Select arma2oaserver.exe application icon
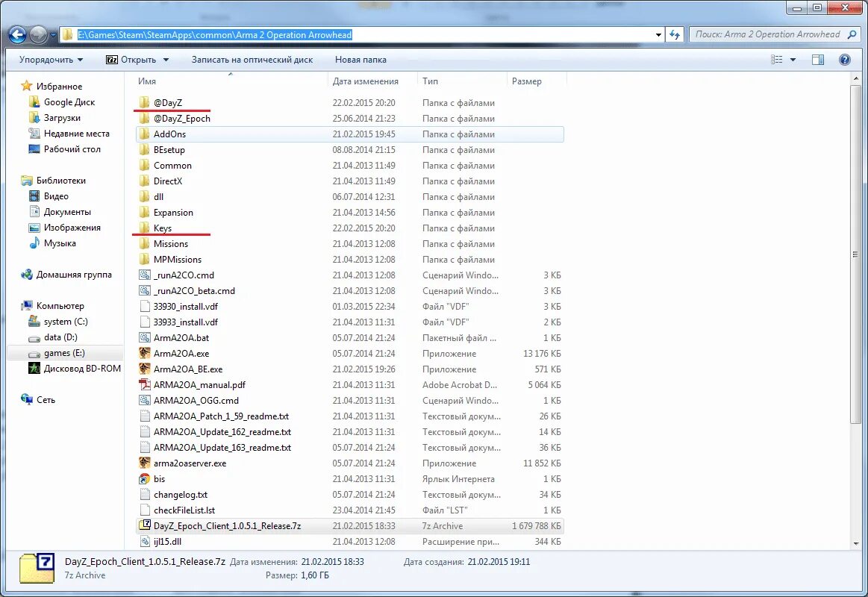This screenshot has height=597, width=868. point(145,463)
